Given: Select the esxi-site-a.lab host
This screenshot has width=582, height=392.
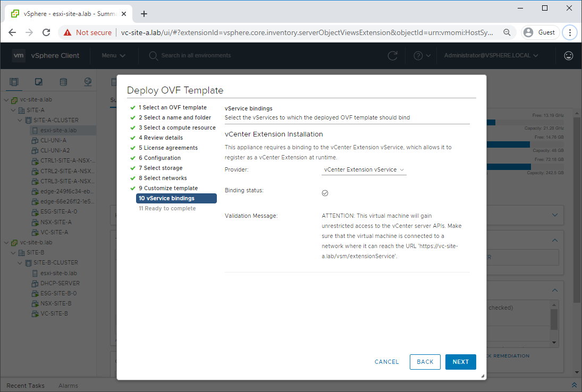Looking at the screenshot, I should 58,130.
